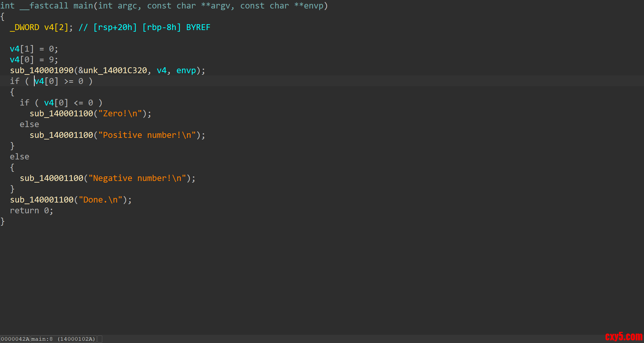Viewport: 644px width, 343px height.
Task: Click v4 in the "v4[0] <= 0" condition
Action: coord(49,103)
